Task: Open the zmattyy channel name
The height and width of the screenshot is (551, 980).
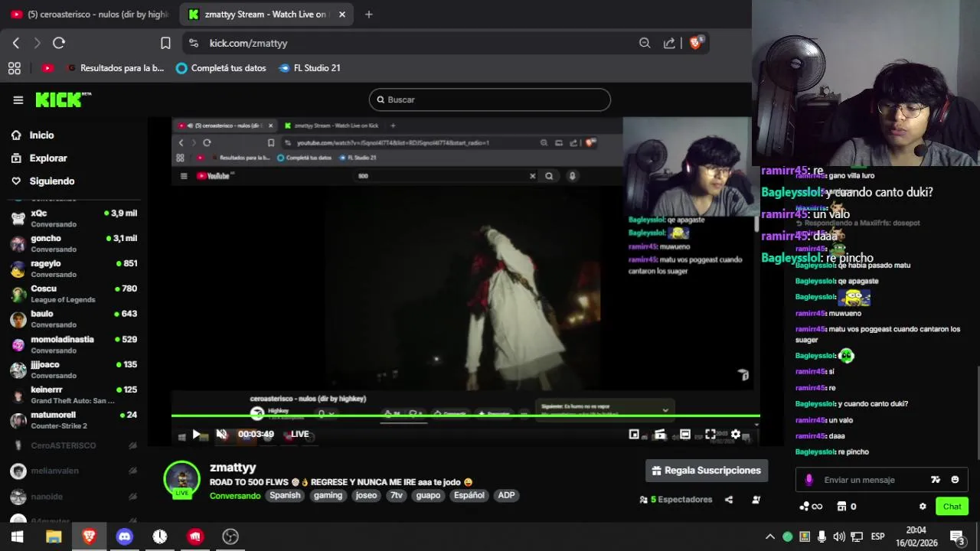Action: pyautogui.click(x=233, y=468)
